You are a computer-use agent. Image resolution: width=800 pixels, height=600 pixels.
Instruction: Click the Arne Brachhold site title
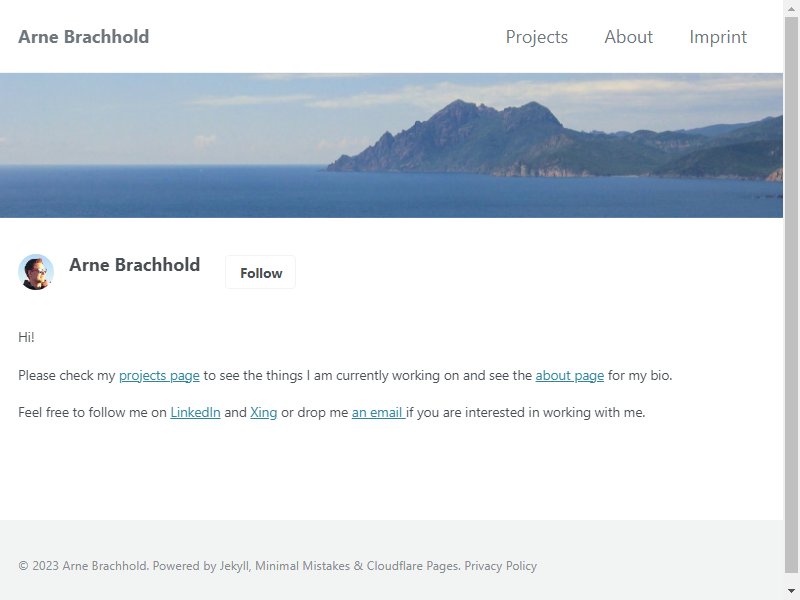pyautogui.click(x=84, y=37)
